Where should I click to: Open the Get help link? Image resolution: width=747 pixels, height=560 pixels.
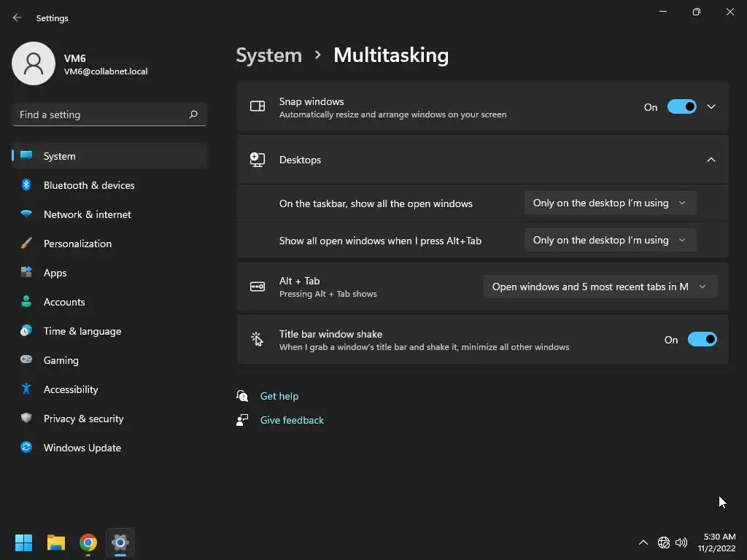(279, 396)
